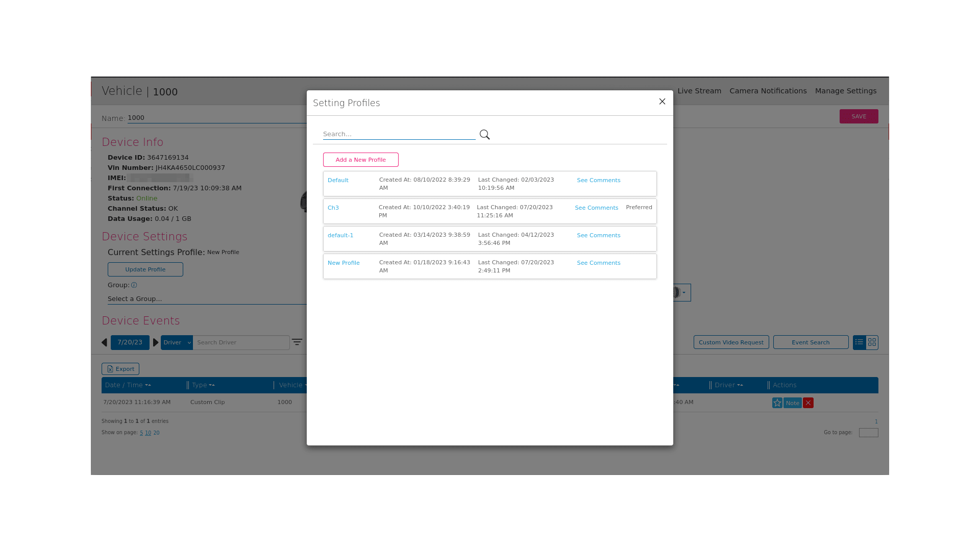This screenshot has height=551, width=980.
Task: Open Manage Settings menu
Action: (x=845, y=91)
